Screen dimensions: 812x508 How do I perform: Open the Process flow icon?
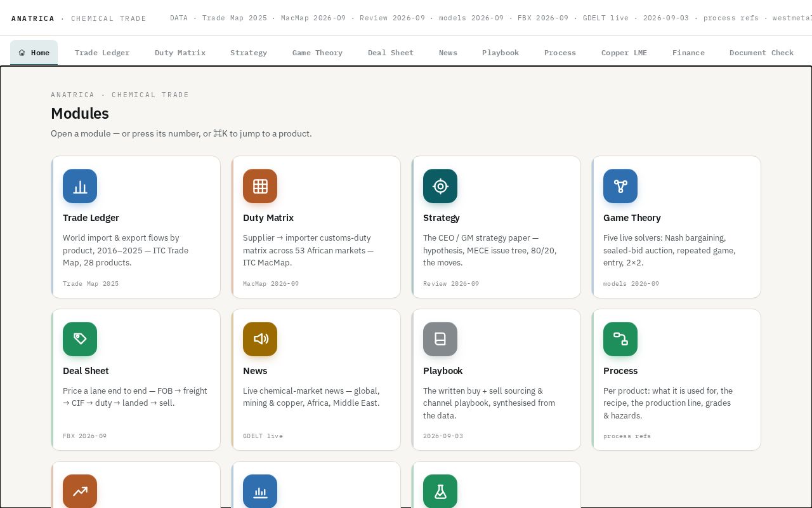coord(620,339)
